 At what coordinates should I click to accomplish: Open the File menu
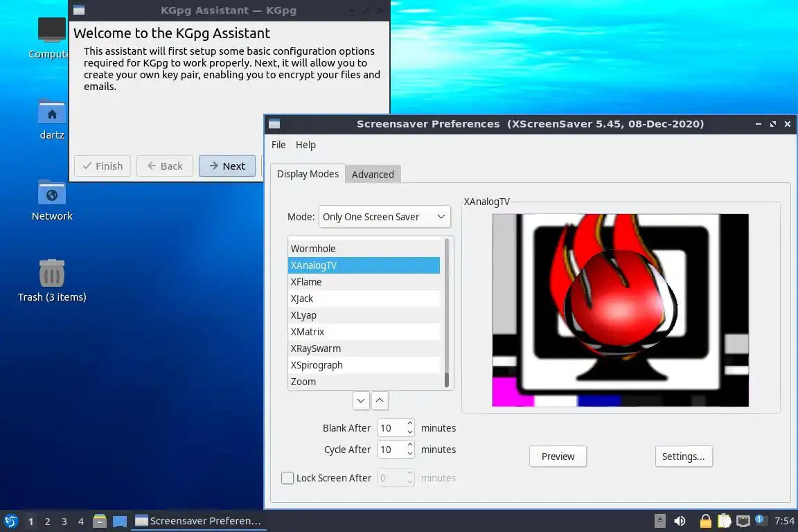click(278, 145)
